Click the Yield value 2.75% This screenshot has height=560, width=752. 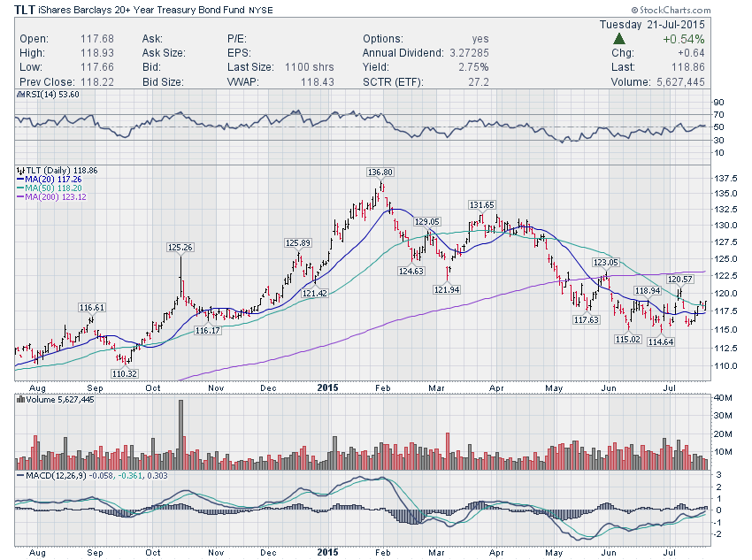pyautogui.click(x=473, y=67)
